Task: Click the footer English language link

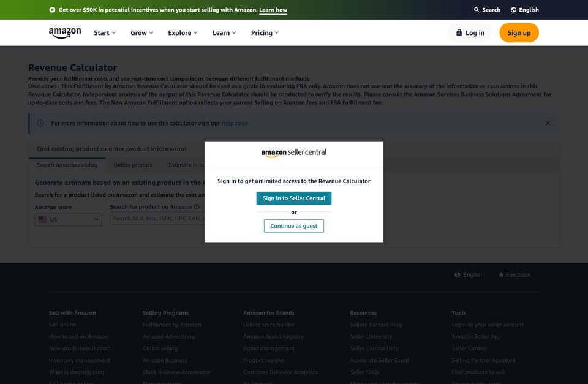Action: coord(472,275)
